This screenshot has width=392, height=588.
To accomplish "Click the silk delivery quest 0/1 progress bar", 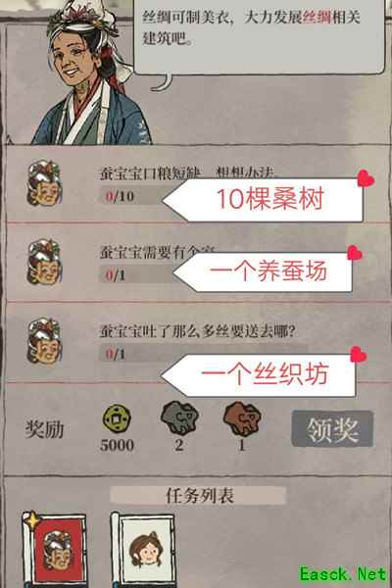I will pyautogui.click(x=203, y=354).
